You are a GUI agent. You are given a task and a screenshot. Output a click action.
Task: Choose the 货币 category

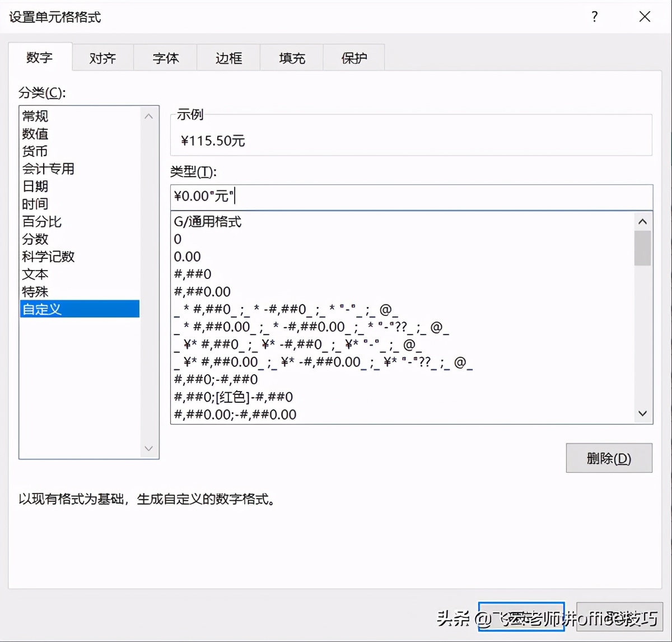[80, 151]
